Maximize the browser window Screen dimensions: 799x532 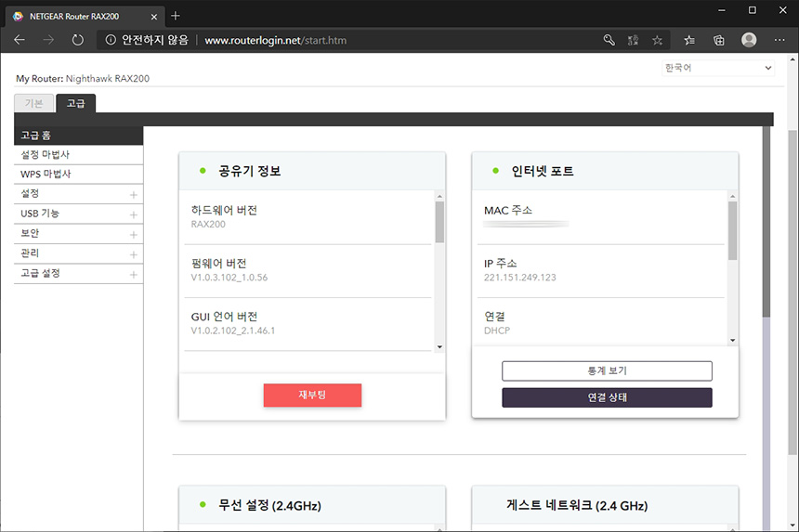(x=753, y=10)
